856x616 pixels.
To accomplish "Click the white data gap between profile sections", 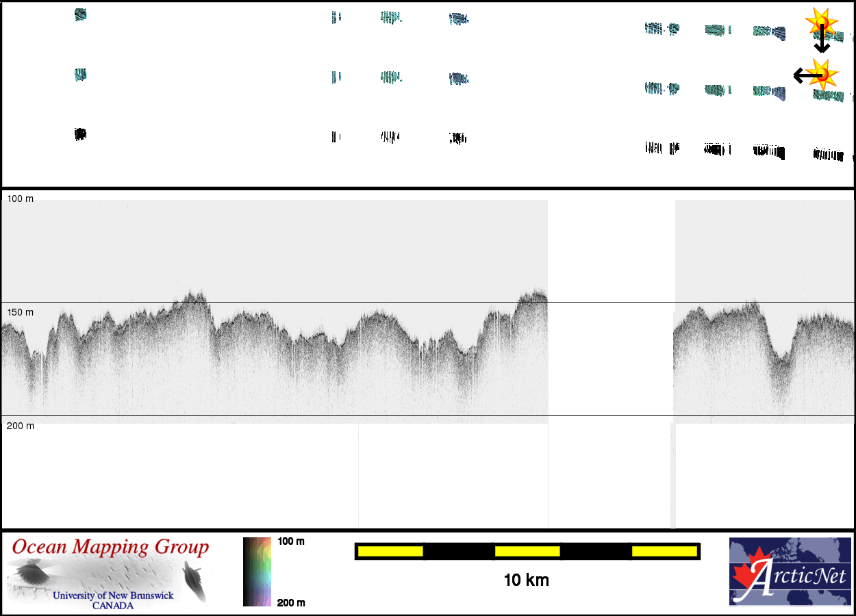I will point(611,308).
